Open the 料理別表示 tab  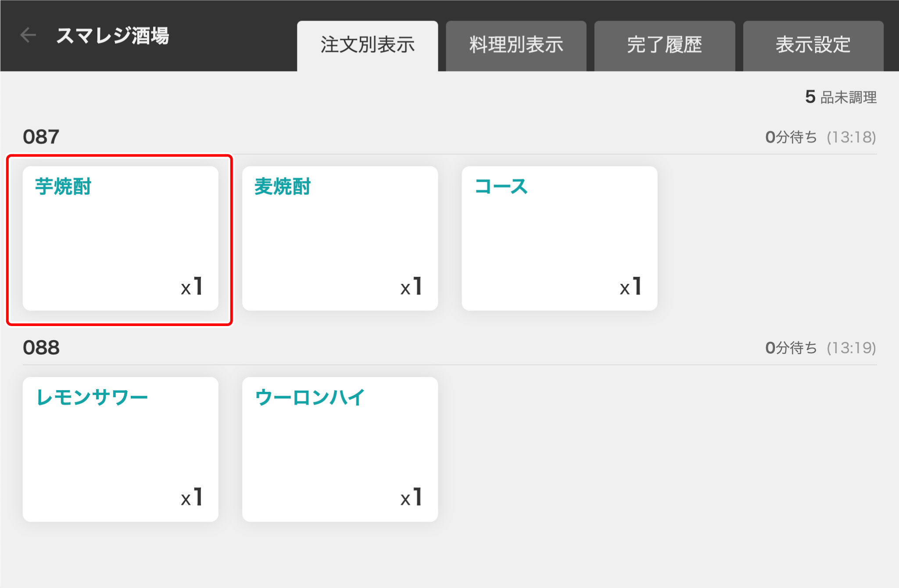coord(516,45)
